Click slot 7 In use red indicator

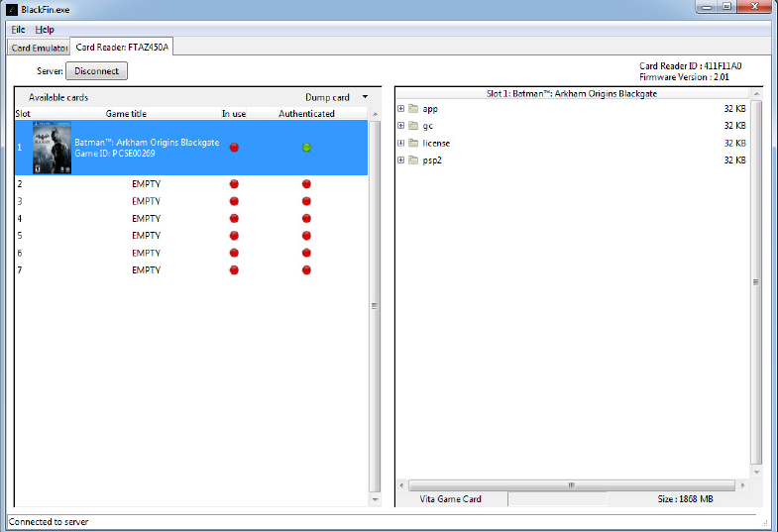point(234,269)
